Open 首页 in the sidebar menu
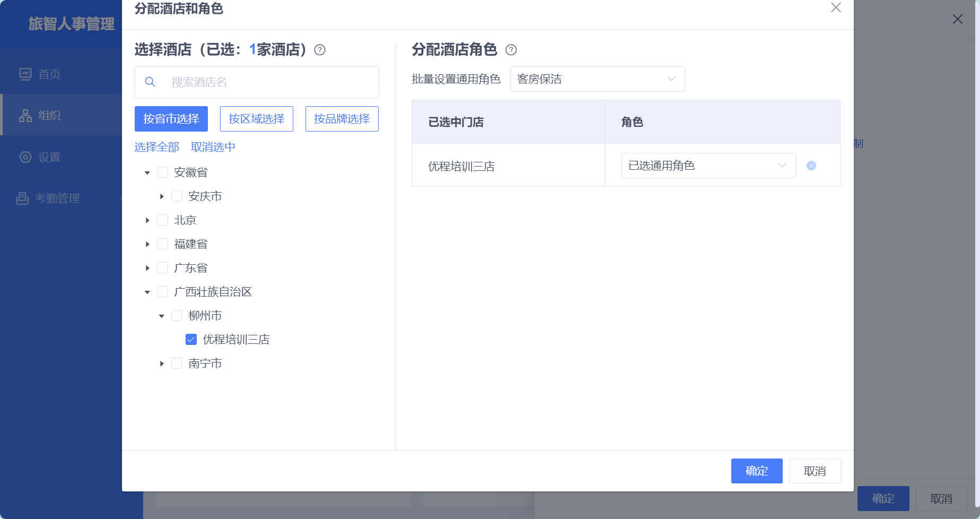Screen dimensions: 980x519 coord(61,74)
